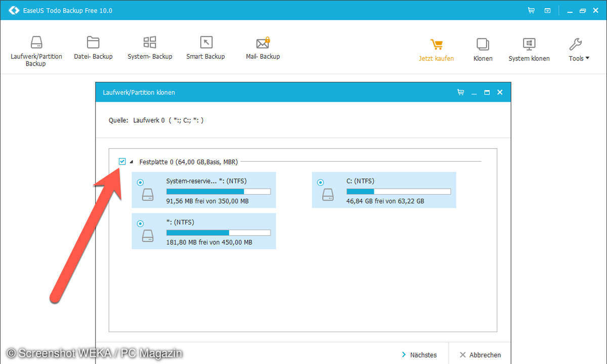Collapse the Festplatte 0 tree triangle
607x364 pixels.
132,162
